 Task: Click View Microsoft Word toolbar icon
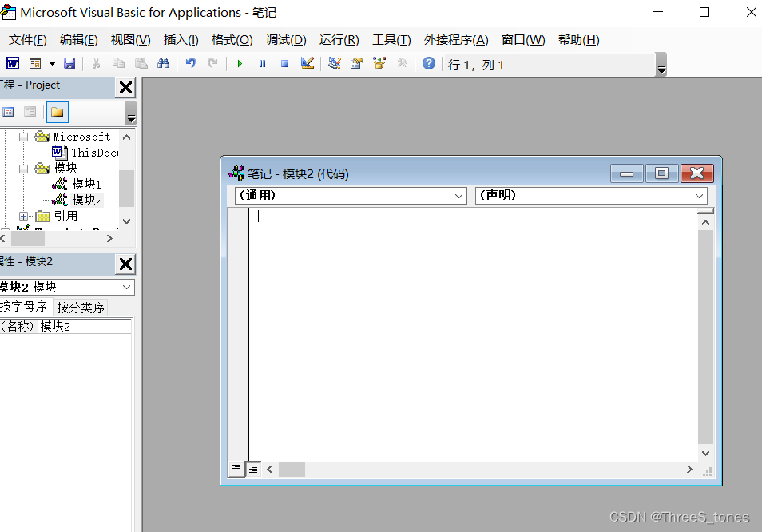13,63
